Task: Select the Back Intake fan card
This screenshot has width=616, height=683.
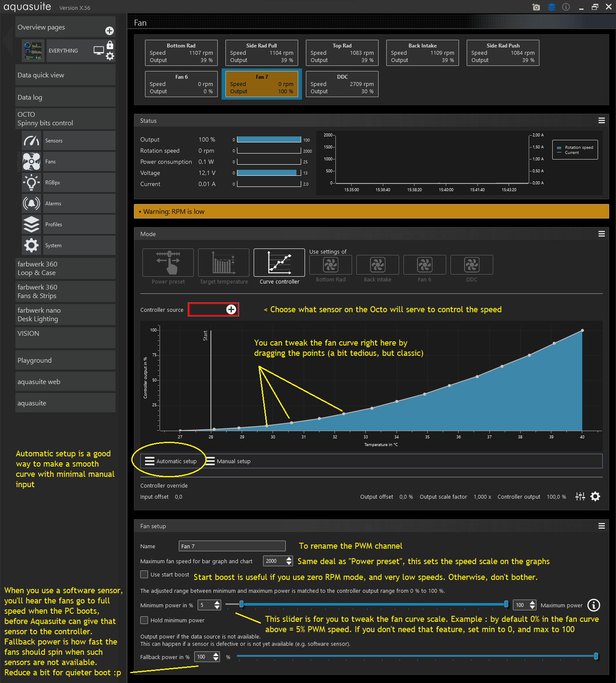Action: (x=423, y=53)
